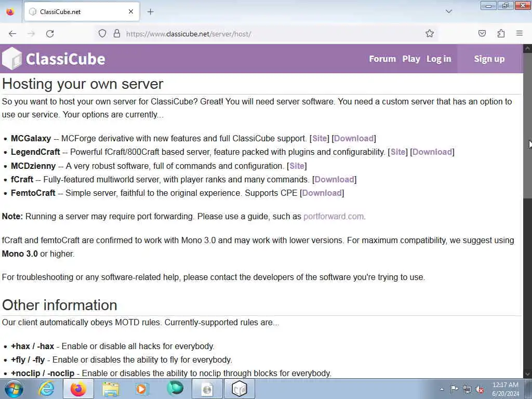Open the Pocket save icon
The height and width of the screenshot is (399, 532).
pyautogui.click(x=482, y=34)
